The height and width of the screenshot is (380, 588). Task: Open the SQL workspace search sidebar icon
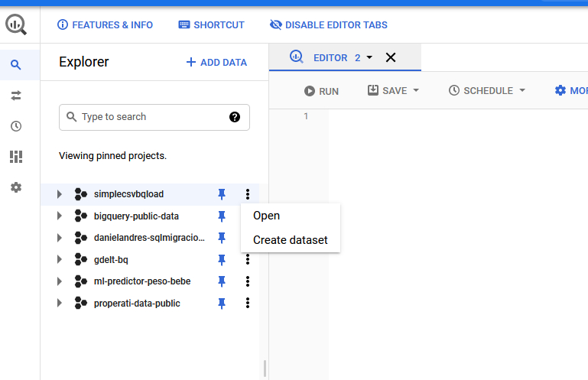pyautogui.click(x=16, y=65)
